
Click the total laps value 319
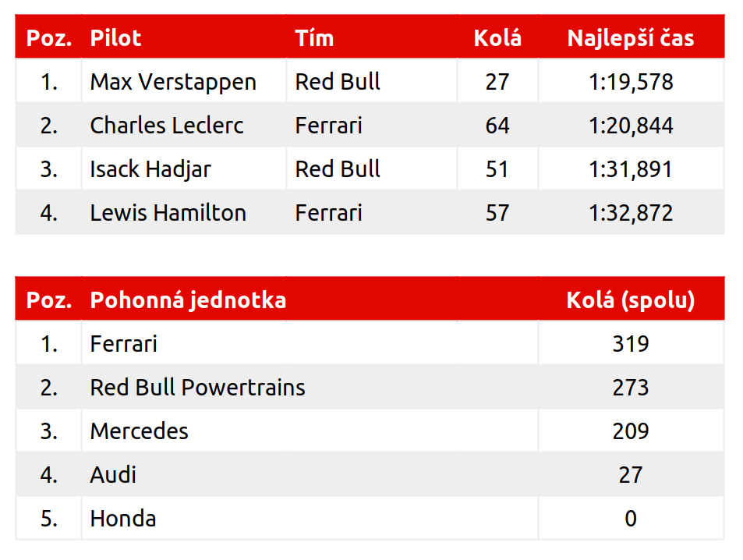point(630,344)
